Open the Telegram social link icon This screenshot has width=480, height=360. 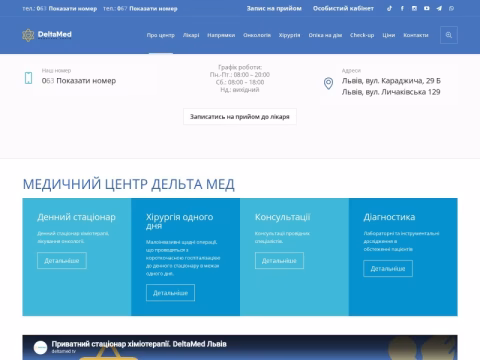pyautogui.click(x=439, y=8)
